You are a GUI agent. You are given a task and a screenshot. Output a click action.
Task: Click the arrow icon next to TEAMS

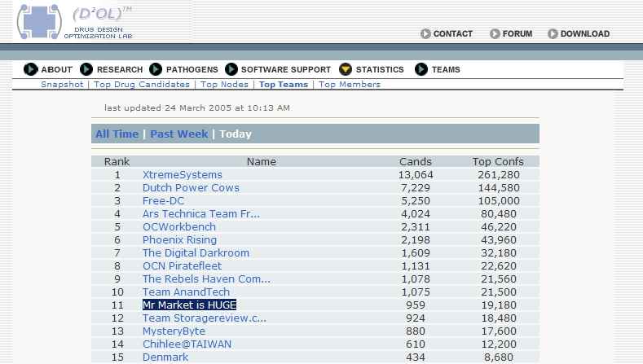[421, 69]
